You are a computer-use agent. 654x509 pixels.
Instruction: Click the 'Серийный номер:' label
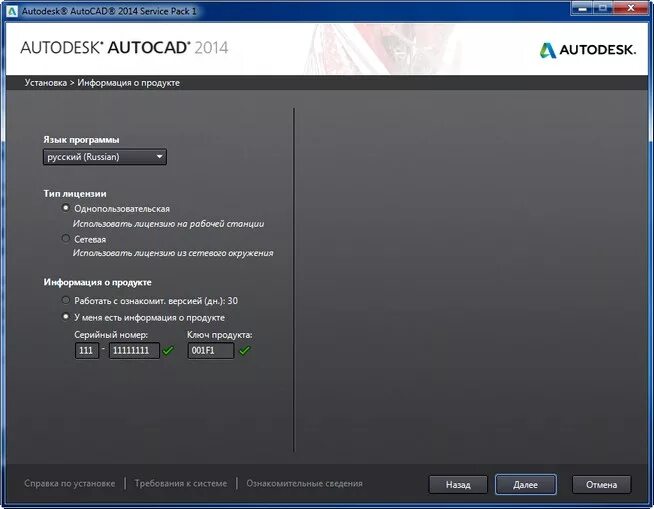pyautogui.click(x=111, y=335)
